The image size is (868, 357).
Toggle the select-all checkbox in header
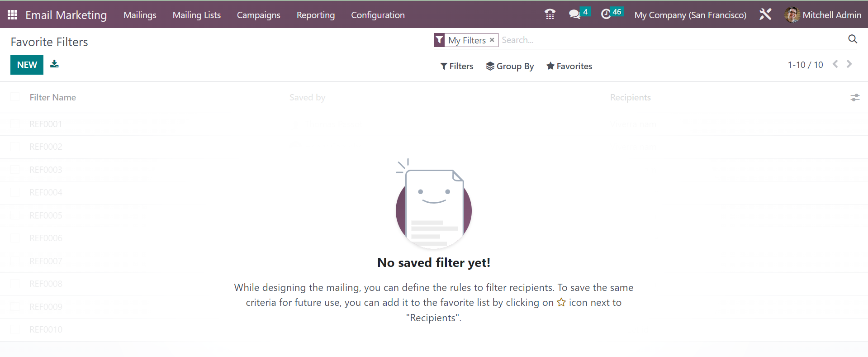(15, 97)
